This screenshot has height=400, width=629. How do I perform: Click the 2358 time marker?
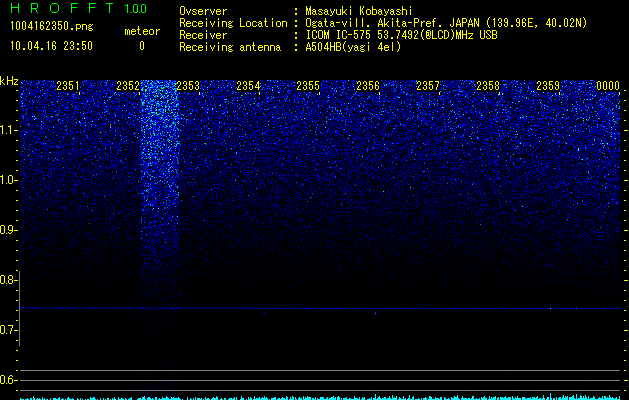488,86
